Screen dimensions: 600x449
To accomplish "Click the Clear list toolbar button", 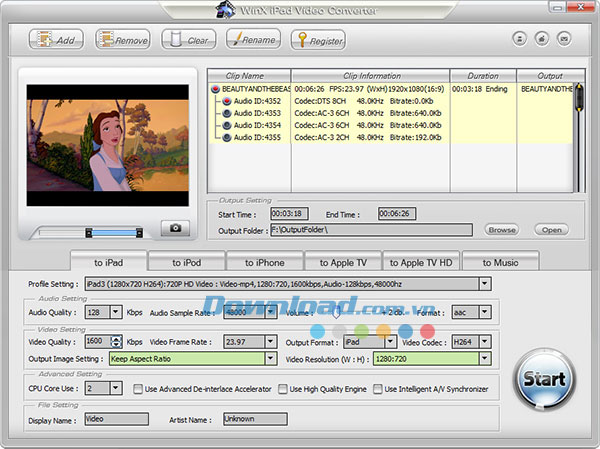I will click(189, 39).
